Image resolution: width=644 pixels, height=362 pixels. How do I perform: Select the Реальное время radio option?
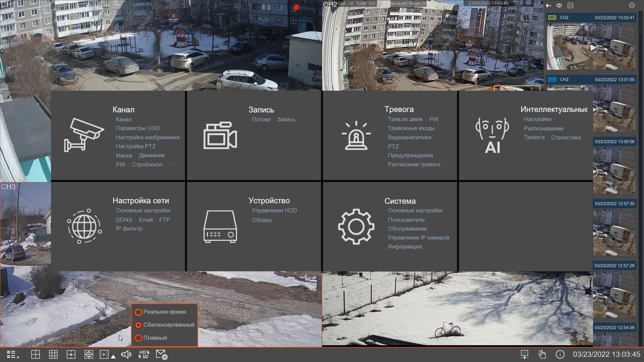click(138, 312)
